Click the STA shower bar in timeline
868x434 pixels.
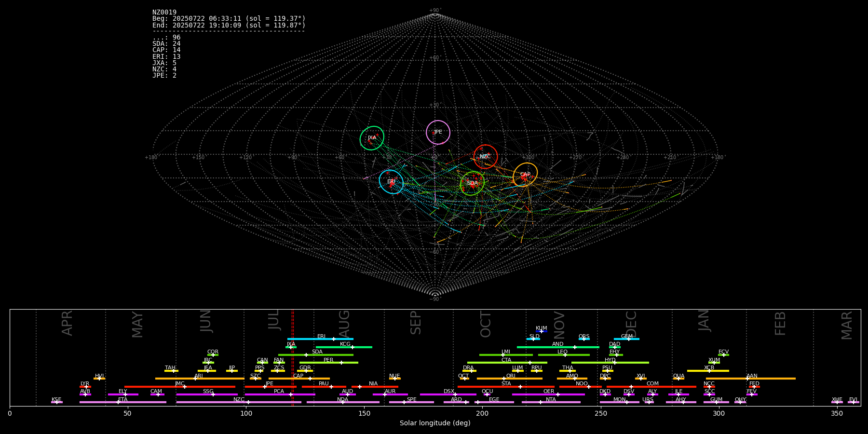506,387
